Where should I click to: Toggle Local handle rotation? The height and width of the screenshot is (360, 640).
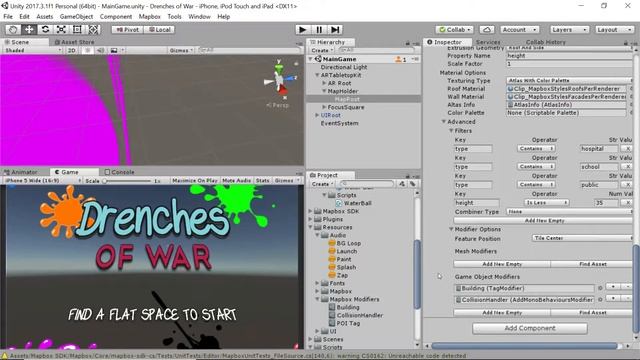160,30
